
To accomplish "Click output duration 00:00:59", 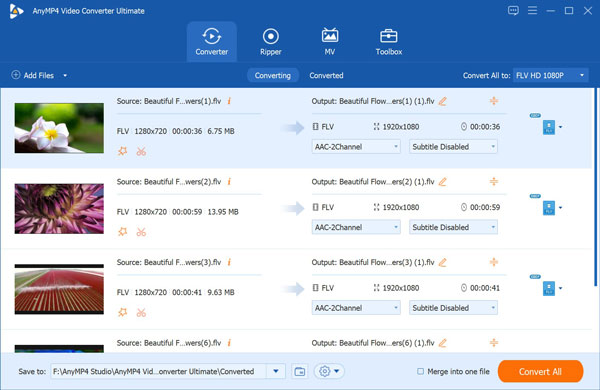I will click(480, 207).
